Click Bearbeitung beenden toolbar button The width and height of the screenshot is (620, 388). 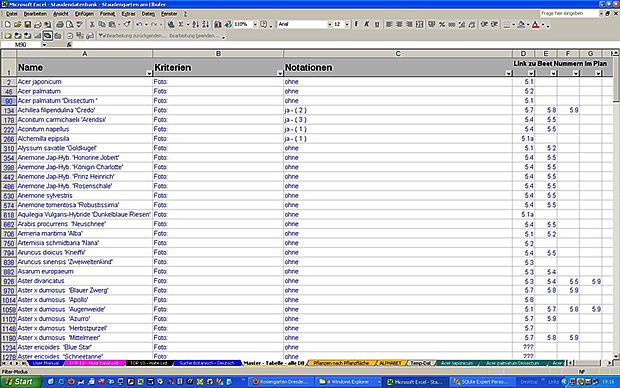tap(194, 36)
